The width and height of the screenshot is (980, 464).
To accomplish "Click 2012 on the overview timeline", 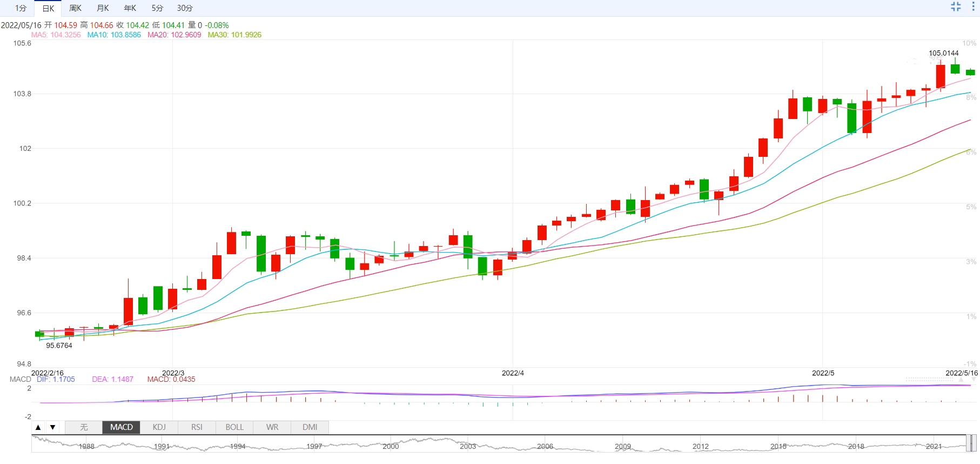I will click(x=701, y=447).
